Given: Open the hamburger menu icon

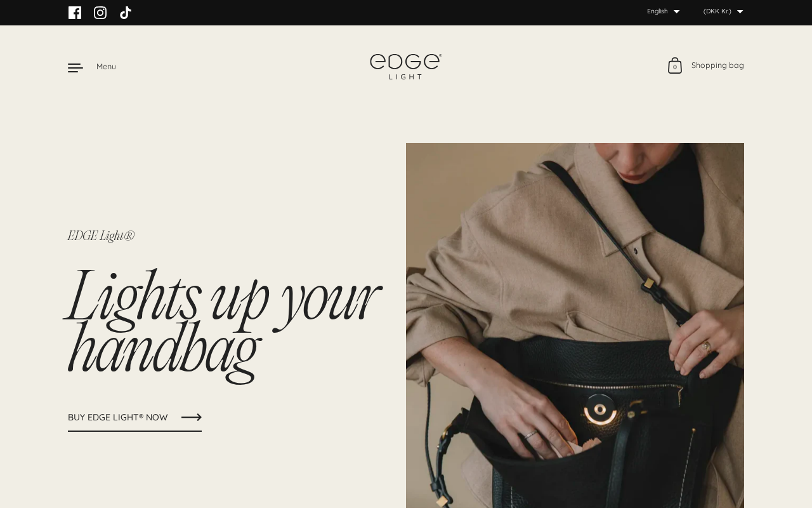Looking at the screenshot, I should pos(75,67).
